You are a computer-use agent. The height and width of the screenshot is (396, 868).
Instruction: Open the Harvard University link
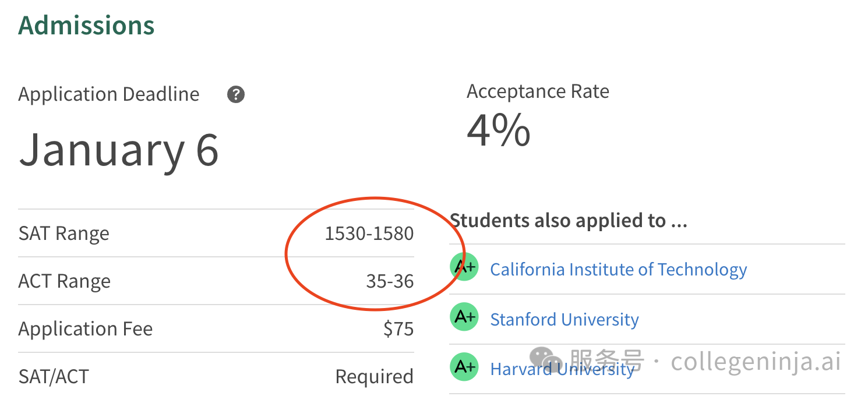[x=562, y=369]
